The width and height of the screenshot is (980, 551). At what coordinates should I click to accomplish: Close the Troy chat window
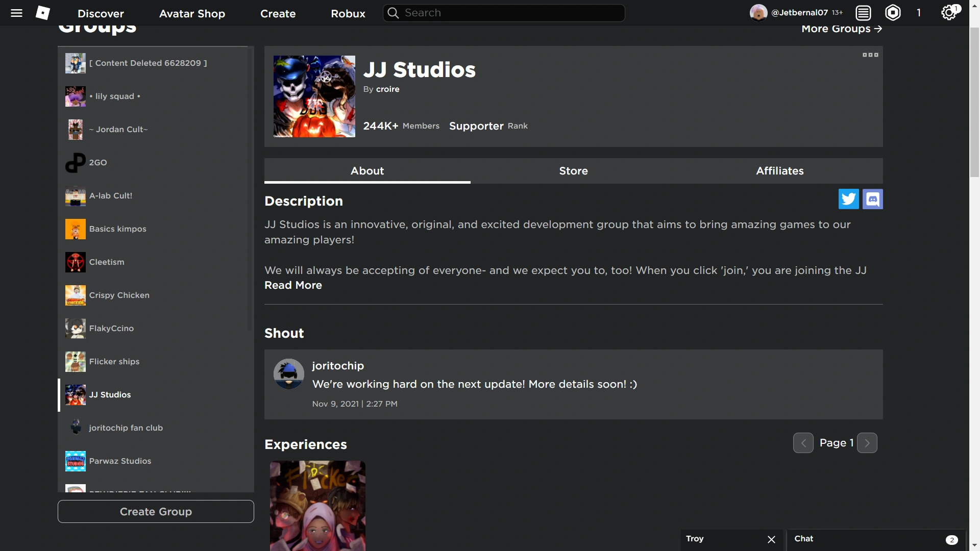pos(771,539)
